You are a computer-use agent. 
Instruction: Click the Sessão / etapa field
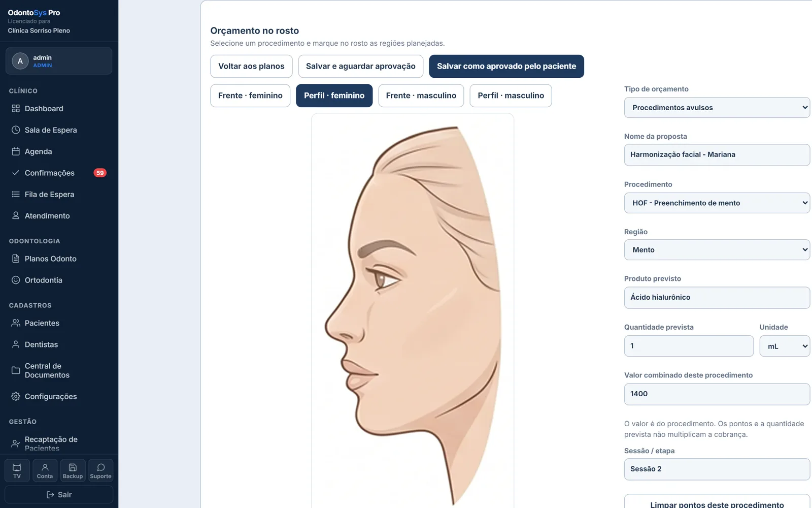717,469
